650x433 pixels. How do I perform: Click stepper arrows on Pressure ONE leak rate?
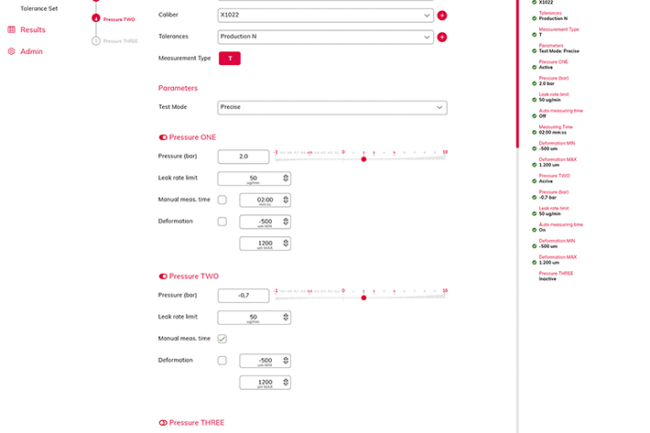click(x=286, y=179)
